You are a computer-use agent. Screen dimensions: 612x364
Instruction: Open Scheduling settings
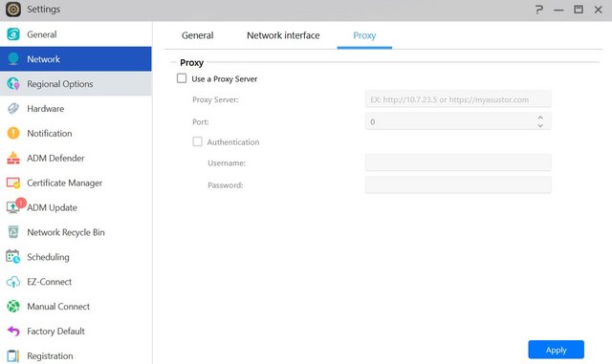click(76, 257)
